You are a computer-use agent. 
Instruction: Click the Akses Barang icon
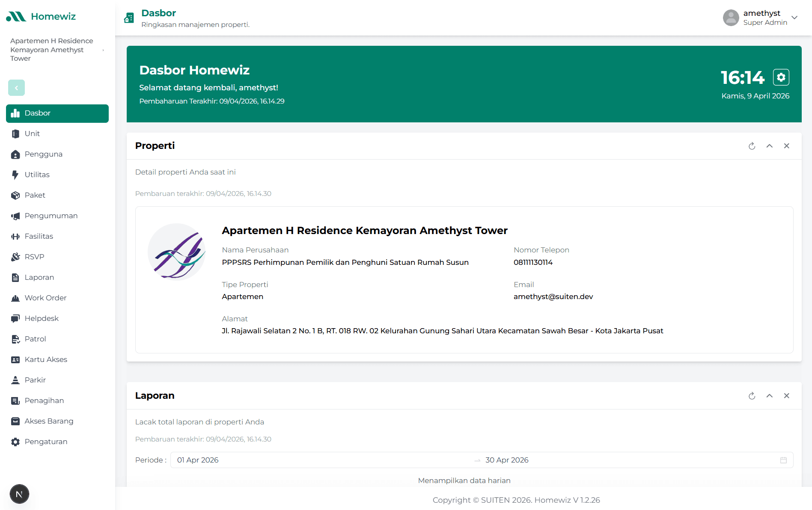point(15,421)
